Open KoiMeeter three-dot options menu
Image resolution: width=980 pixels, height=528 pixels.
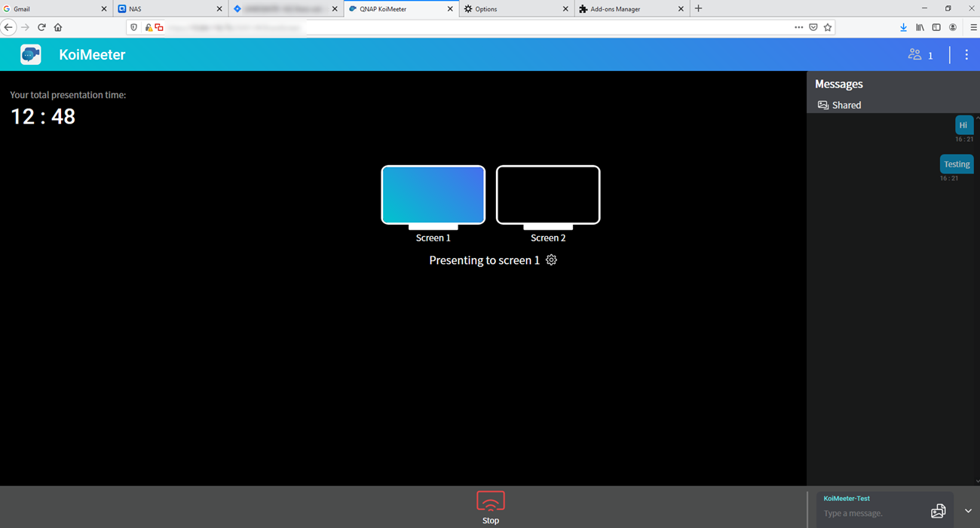point(966,55)
